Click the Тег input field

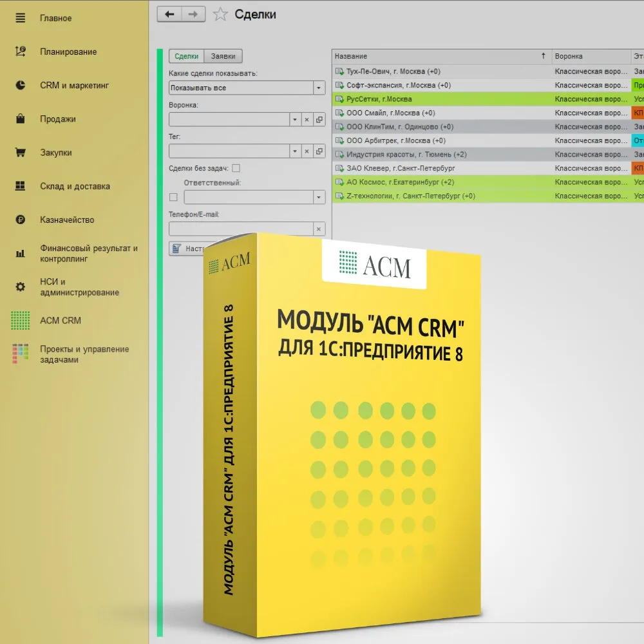tap(229, 151)
